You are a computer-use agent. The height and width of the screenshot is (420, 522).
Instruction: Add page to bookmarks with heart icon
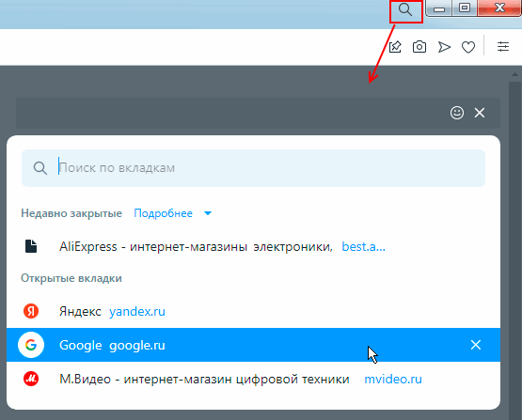468,47
